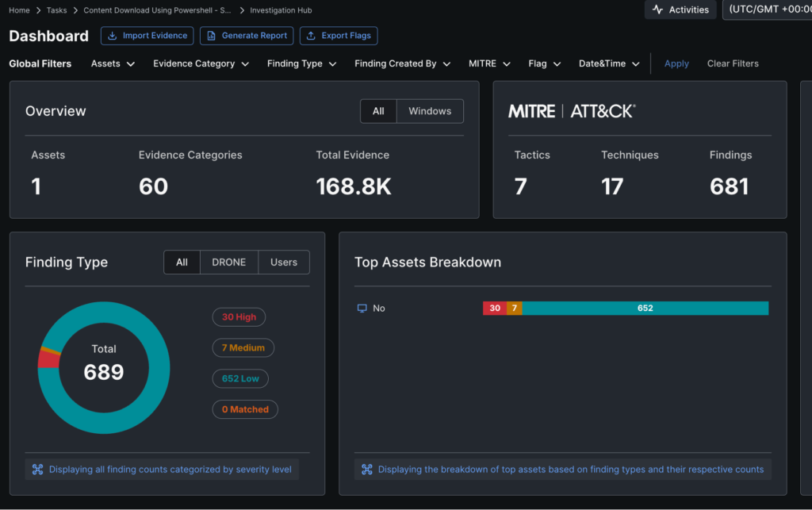The width and height of the screenshot is (812, 510).
Task: Open the Assets filter dropdown
Action: point(112,63)
